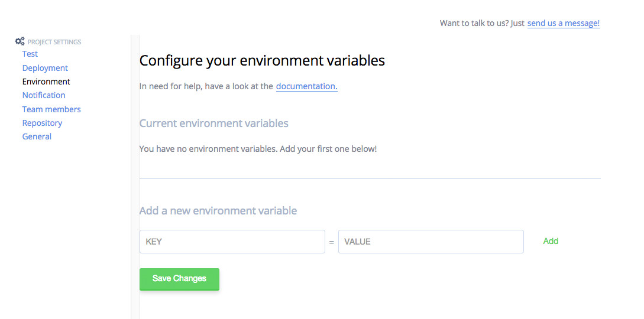Open Notification settings
Viewport: 644px width, 319px height.
point(44,95)
